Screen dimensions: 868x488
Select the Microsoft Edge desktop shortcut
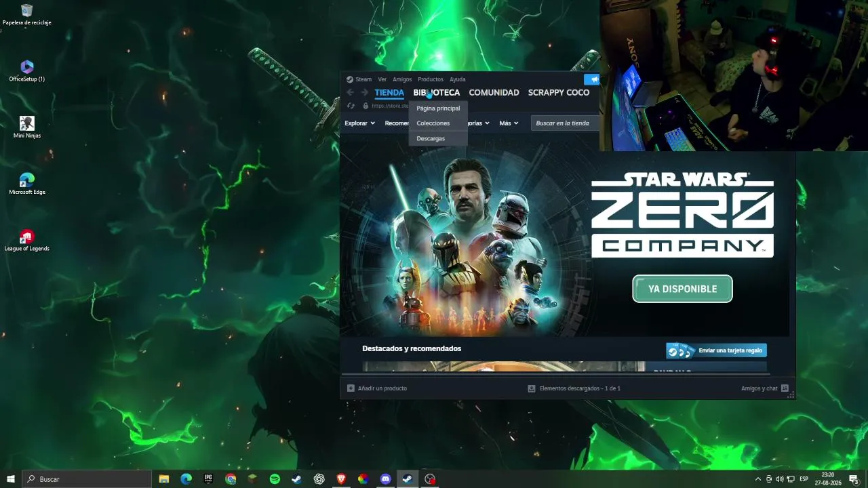pyautogui.click(x=27, y=183)
